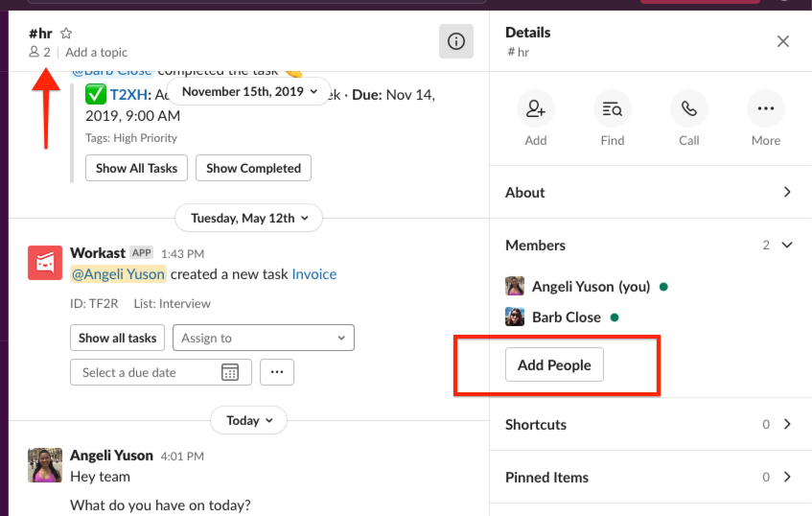Open the Invoice task link

coord(314,274)
